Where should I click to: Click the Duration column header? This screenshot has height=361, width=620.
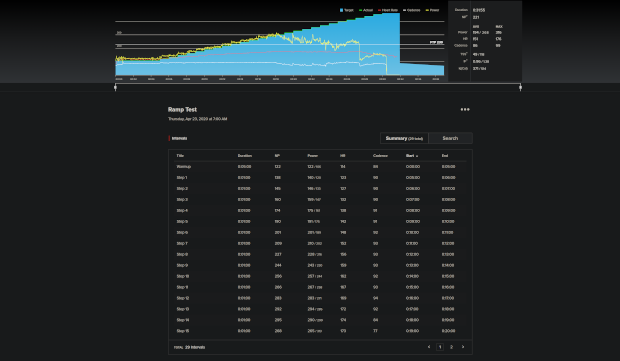(245, 156)
